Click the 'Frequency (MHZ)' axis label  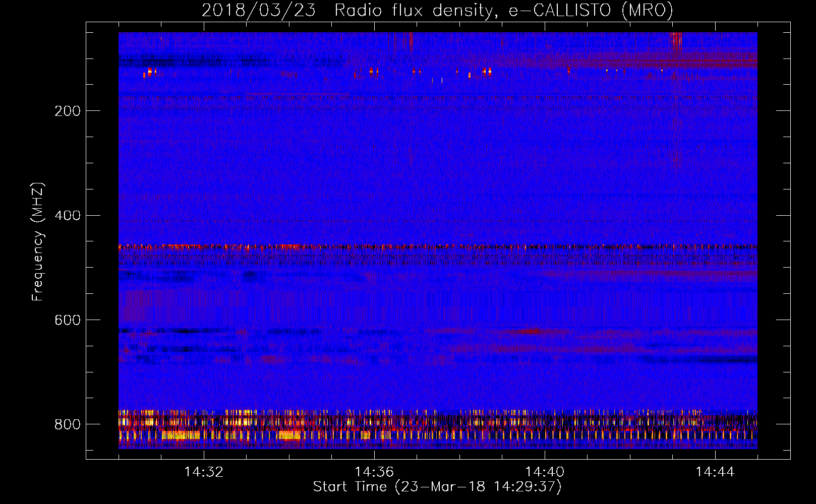pyautogui.click(x=38, y=241)
